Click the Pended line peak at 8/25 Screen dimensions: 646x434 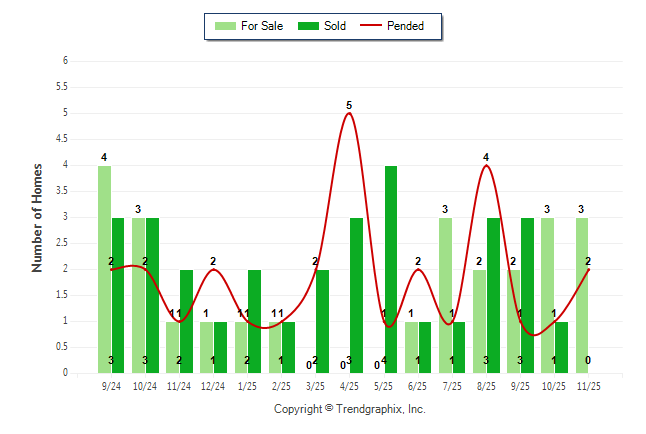pyautogui.click(x=486, y=166)
